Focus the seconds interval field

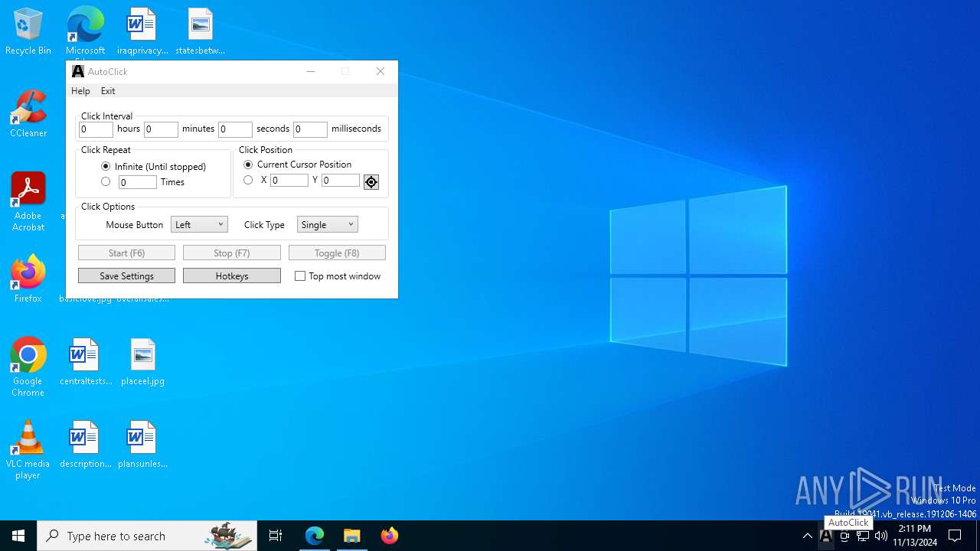point(235,130)
